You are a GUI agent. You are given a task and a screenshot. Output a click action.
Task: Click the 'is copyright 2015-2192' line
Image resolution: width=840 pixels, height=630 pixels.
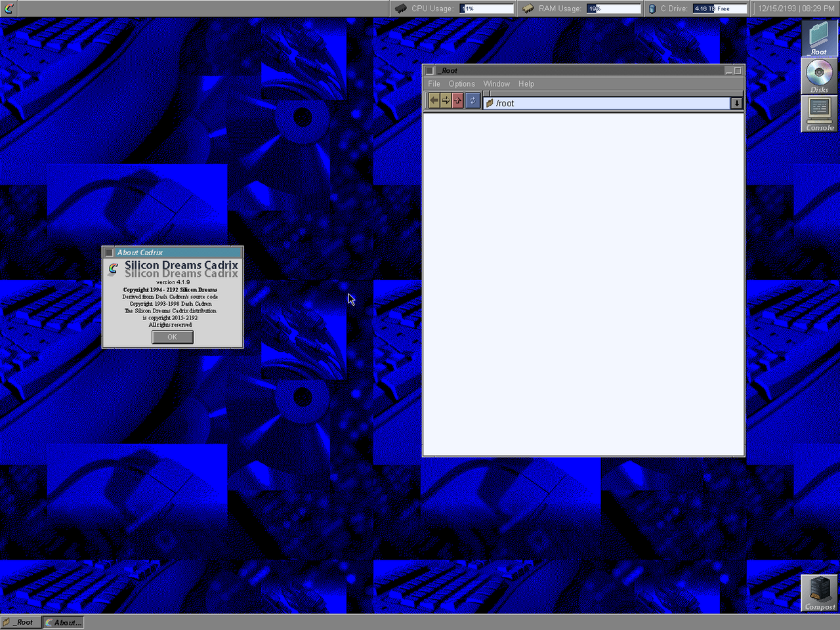tap(170, 318)
